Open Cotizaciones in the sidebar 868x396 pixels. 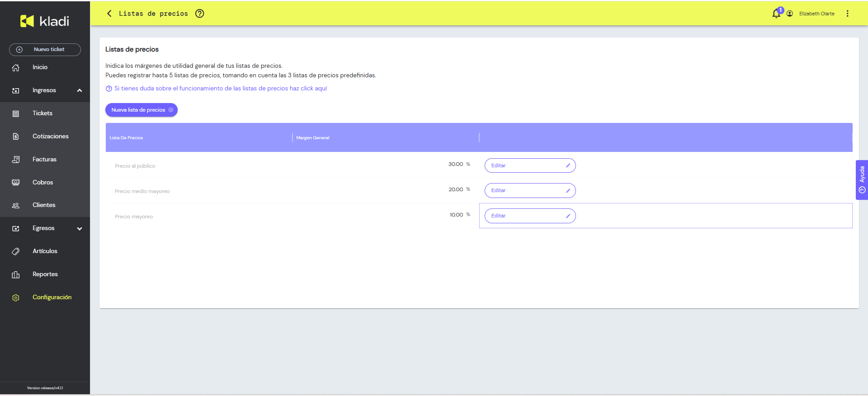click(51, 137)
